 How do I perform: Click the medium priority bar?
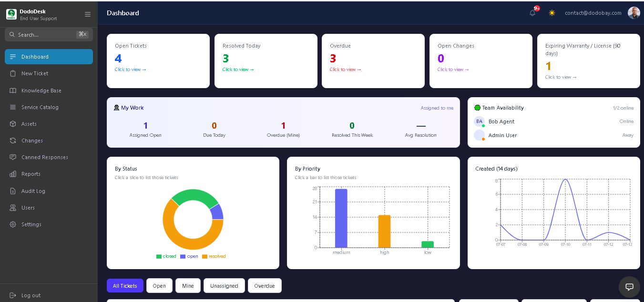(341, 218)
